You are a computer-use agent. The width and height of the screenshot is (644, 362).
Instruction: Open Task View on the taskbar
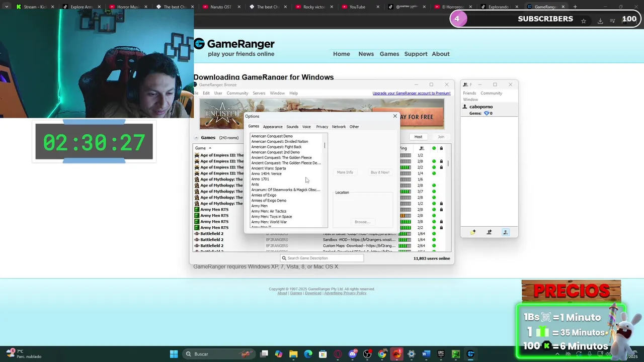[264, 354]
